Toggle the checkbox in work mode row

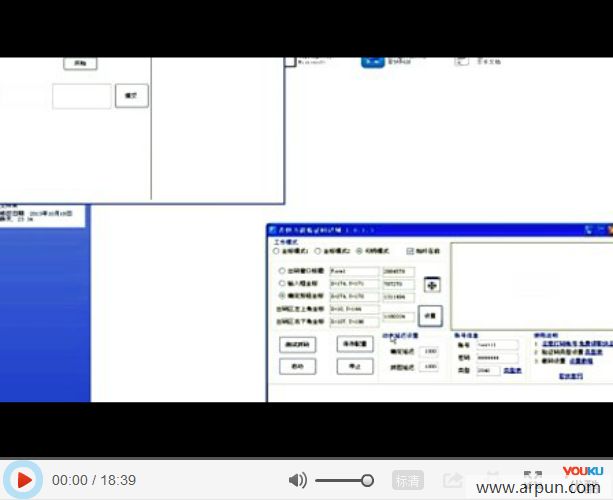409,251
